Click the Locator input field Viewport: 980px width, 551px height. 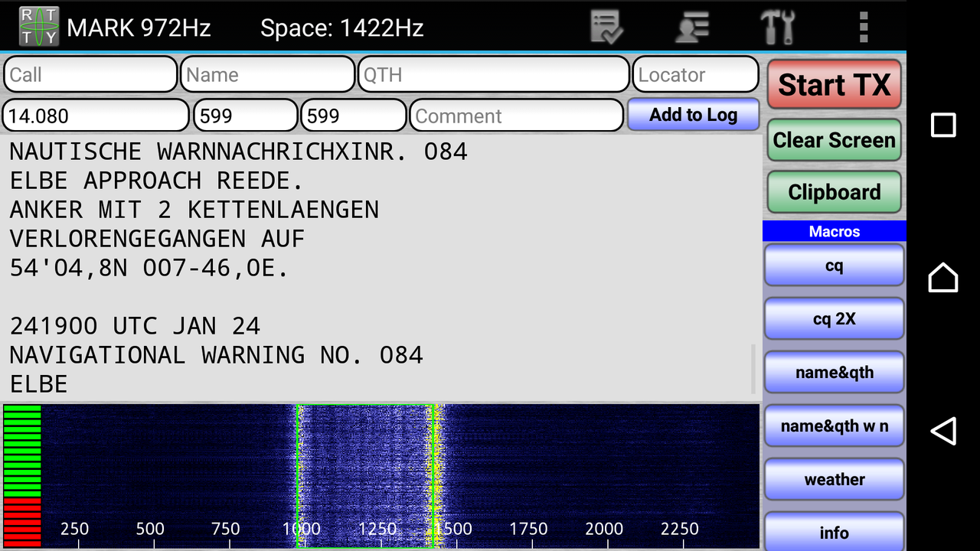pos(695,75)
